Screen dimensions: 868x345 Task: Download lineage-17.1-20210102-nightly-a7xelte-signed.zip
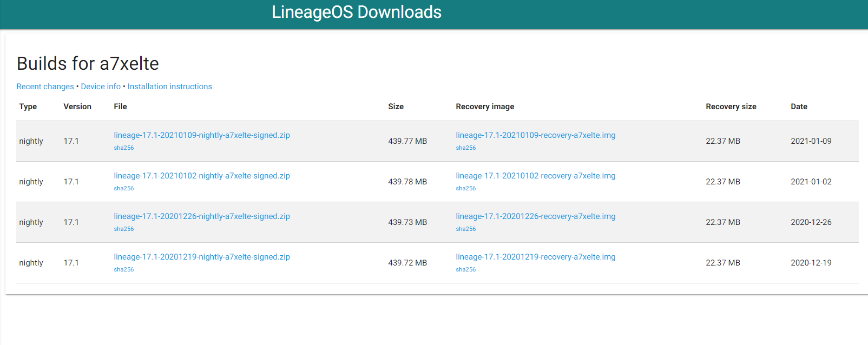click(202, 176)
